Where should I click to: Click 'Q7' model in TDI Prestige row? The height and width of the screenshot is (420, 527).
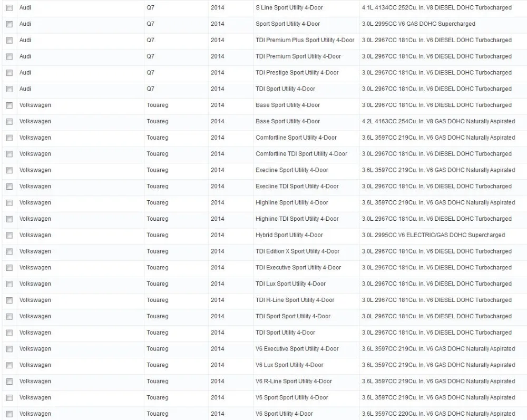click(151, 73)
